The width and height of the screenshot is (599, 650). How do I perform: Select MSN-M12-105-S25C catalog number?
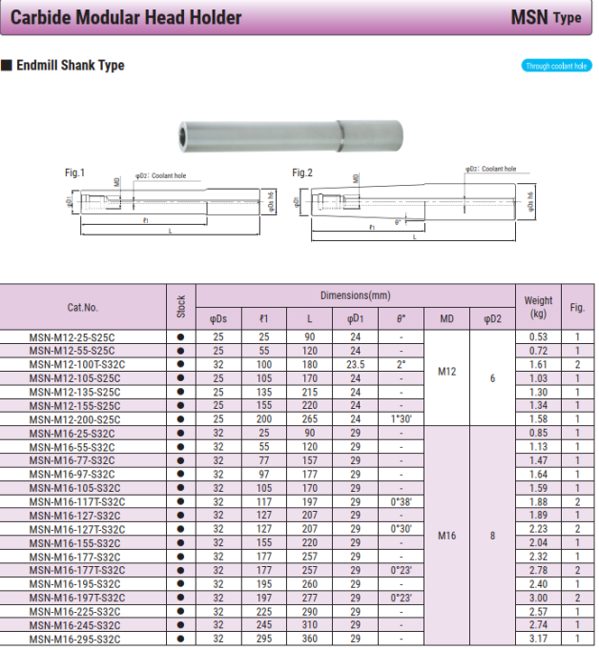click(75, 378)
